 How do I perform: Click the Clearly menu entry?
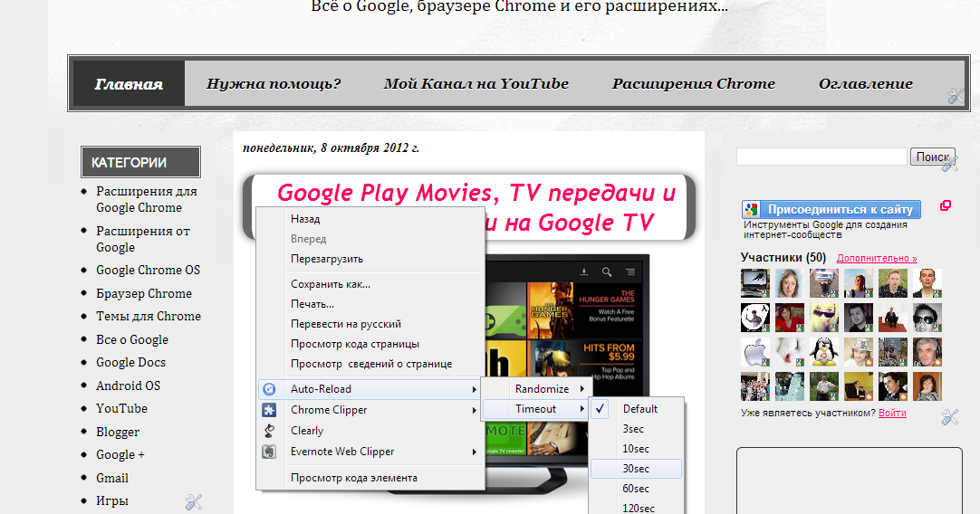[370, 431]
